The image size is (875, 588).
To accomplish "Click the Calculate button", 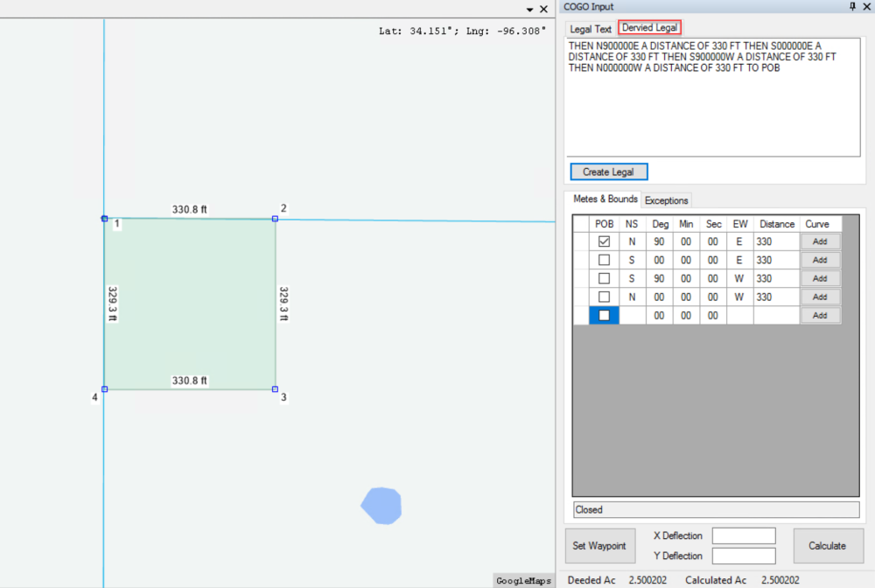I will click(x=828, y=546).
